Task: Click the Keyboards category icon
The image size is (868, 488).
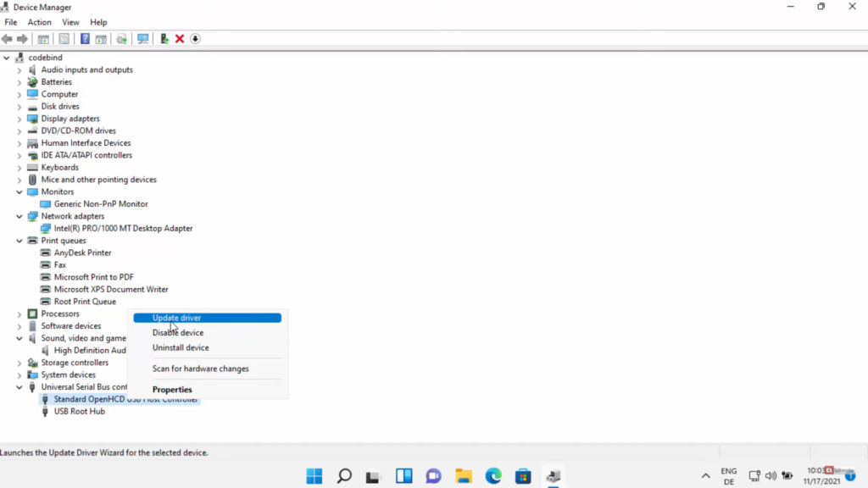Action: click(33, 167)
